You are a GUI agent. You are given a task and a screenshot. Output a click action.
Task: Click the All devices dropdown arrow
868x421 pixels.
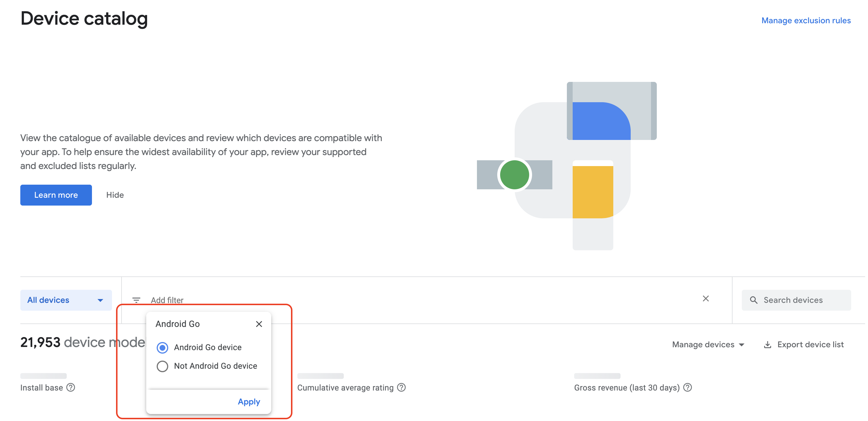point(100,300)
